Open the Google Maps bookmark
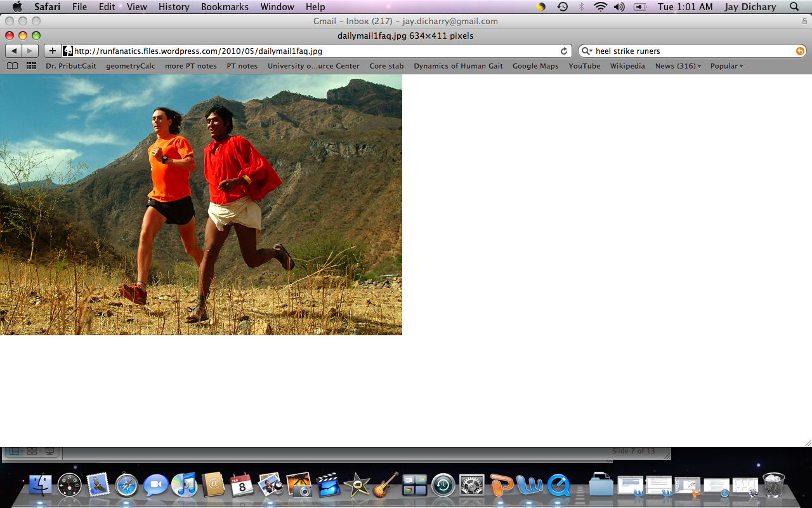Viewport: 812px width, 508px height. click(535, 66)
